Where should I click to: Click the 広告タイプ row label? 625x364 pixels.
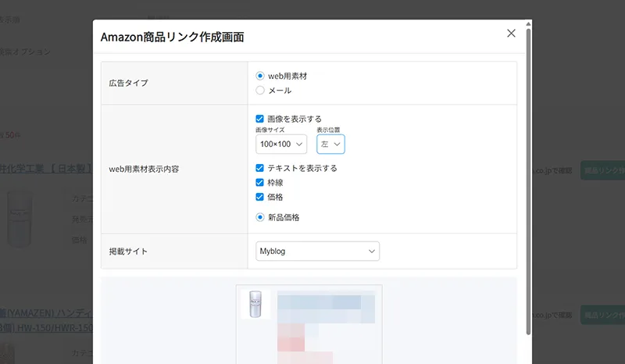[128, 83]
